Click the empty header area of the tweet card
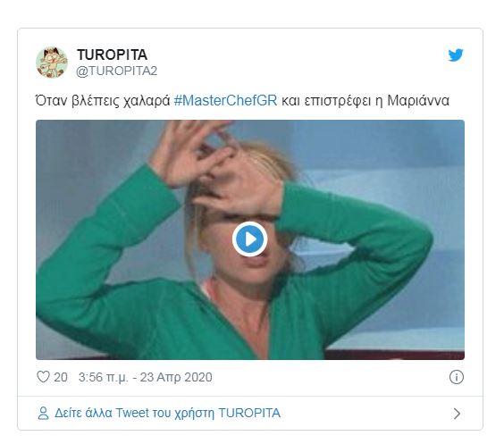Image resolution: width=504 pixels, height=444 pixels. pyautogui.click(x=299, y=61)
